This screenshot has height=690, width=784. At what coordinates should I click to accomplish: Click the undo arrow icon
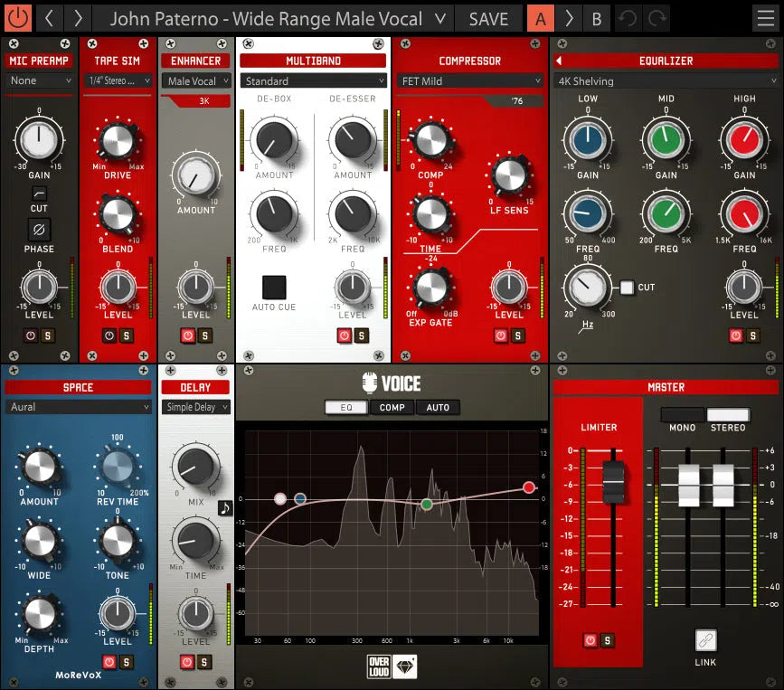tap(628, 18)
